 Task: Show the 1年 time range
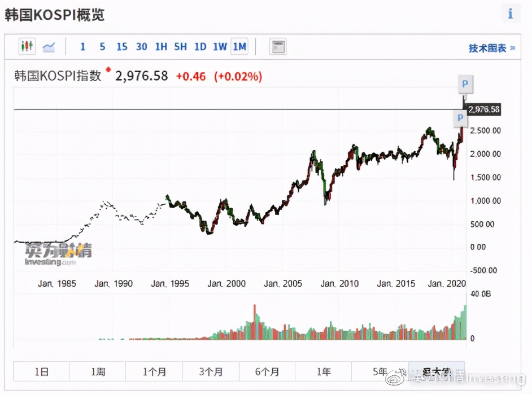pyautogui.click(x=324, y=372)
